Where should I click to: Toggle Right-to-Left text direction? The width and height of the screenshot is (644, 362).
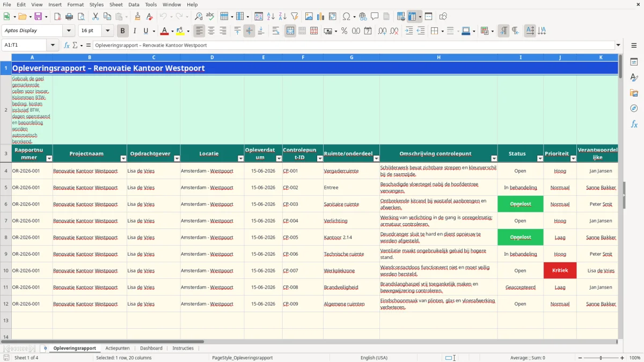point(515,31)
